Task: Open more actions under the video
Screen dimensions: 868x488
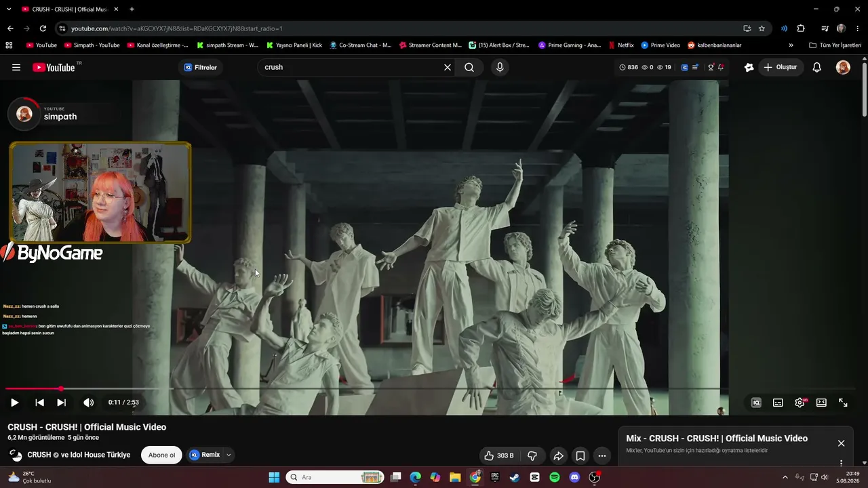Action: [x=602, y=455]
